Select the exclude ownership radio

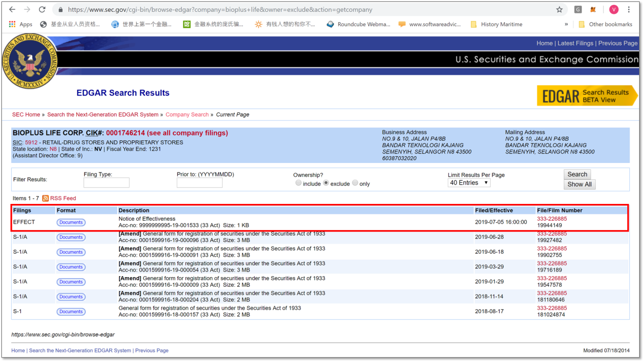click(x=326, y=183)
